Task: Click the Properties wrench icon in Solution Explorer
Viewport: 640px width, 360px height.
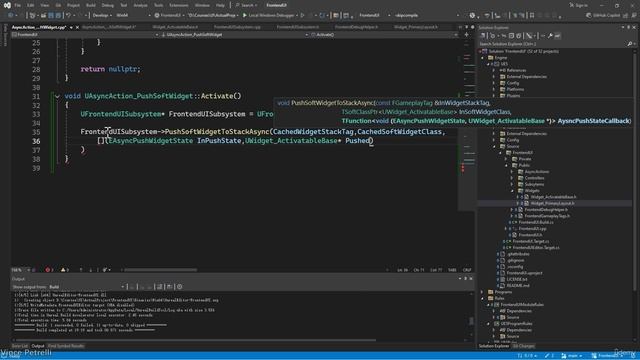Action: point(550,36)
